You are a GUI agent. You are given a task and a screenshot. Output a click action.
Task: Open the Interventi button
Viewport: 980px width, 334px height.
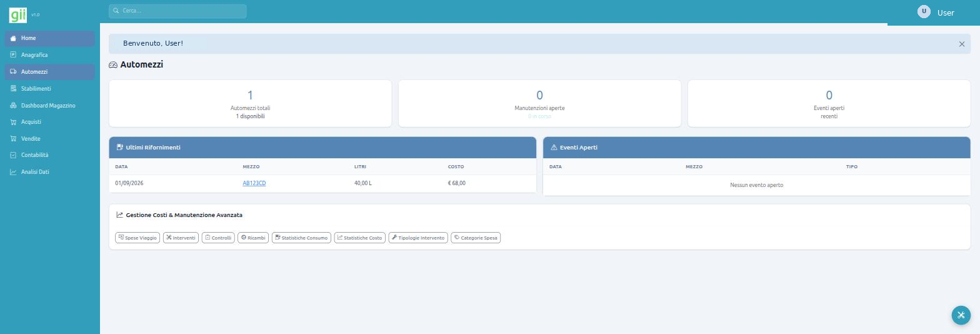[181, 238]
